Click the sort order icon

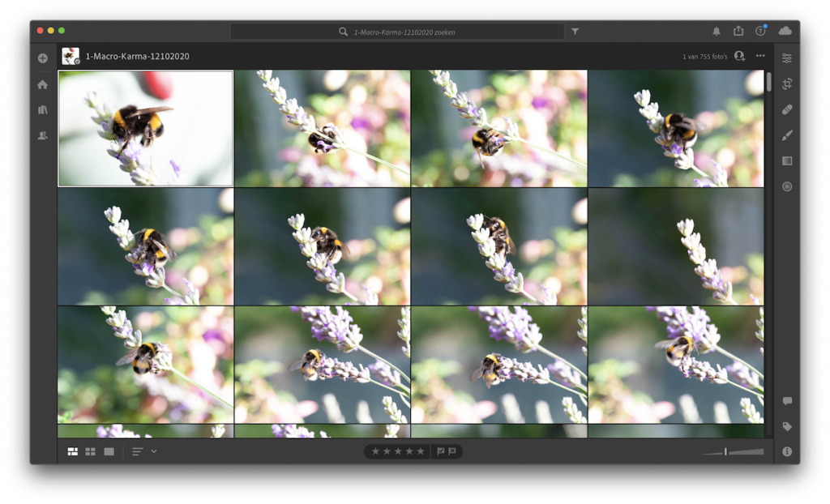[x=138, y=451]
